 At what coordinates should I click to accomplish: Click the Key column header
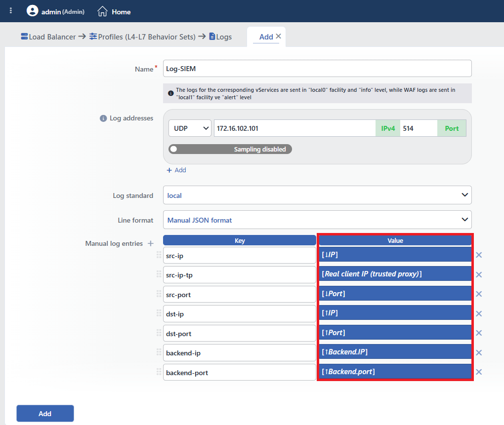240,240
